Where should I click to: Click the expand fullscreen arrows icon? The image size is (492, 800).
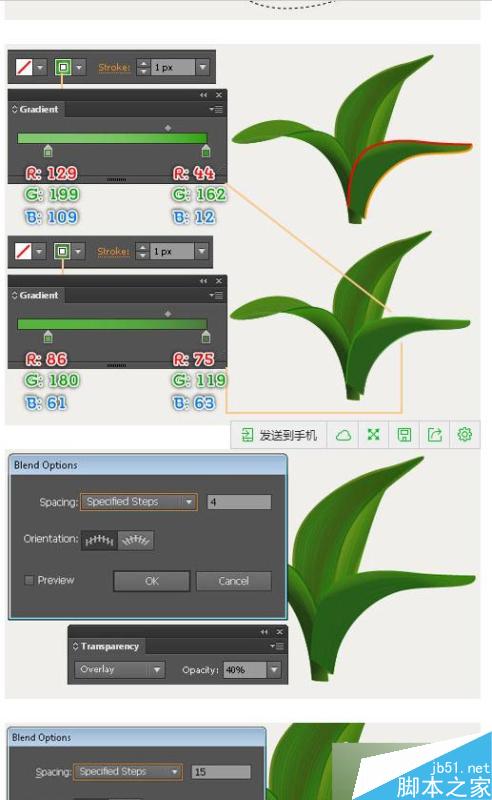click(x=374, y=435)
